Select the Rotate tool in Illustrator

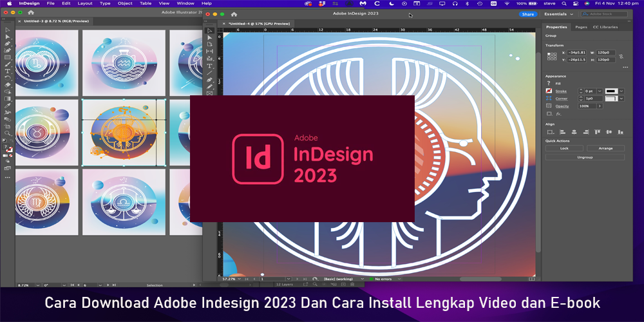click(7, 78)
